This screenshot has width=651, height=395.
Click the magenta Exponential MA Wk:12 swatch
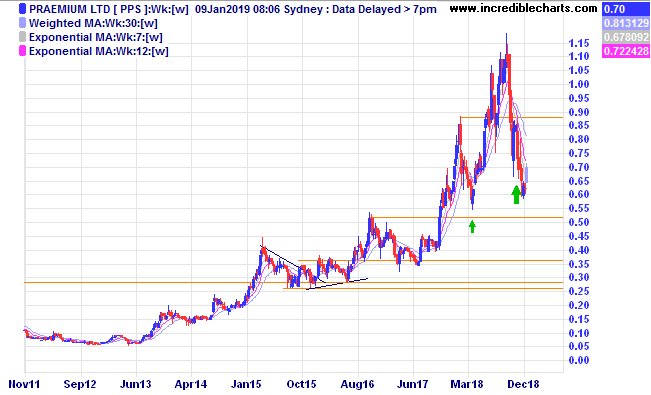pos(23,51)
